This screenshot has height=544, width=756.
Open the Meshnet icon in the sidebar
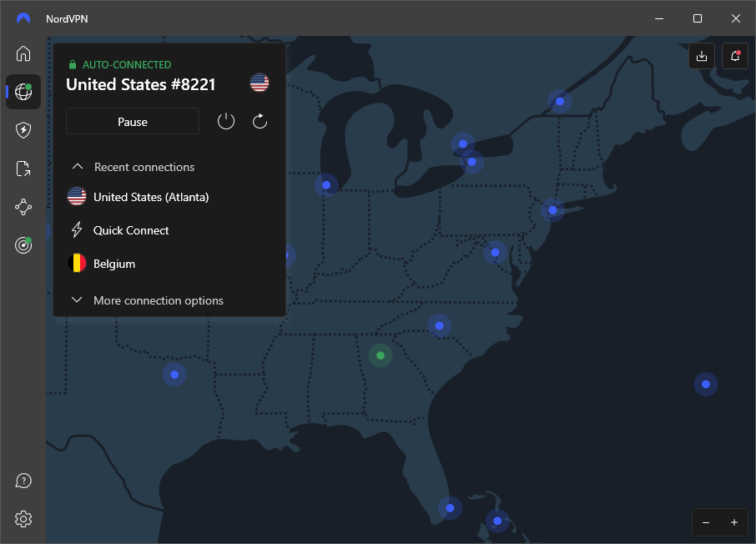(23, 208)
